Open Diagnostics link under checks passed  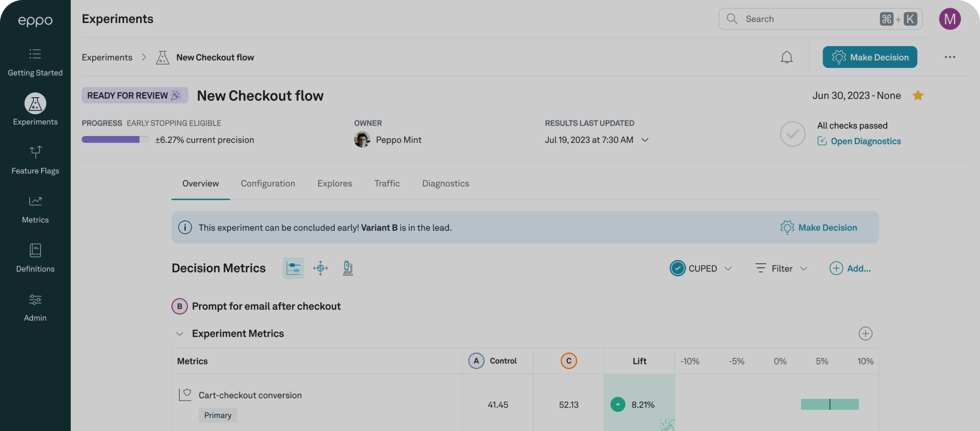click(x=865, y=141)
